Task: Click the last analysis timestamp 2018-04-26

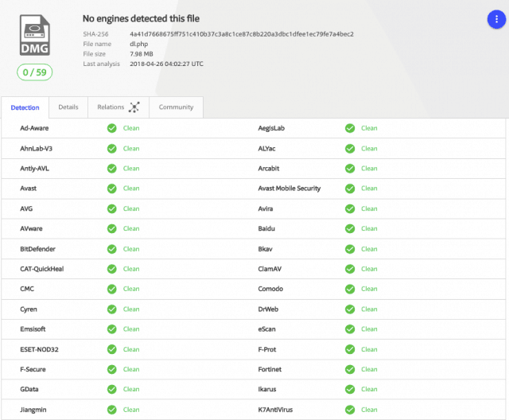Action: (x=166, y=64)
